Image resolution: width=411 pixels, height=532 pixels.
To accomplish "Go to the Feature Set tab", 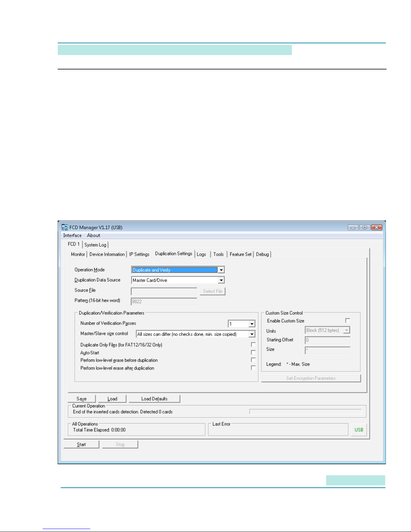I will 240,254.
